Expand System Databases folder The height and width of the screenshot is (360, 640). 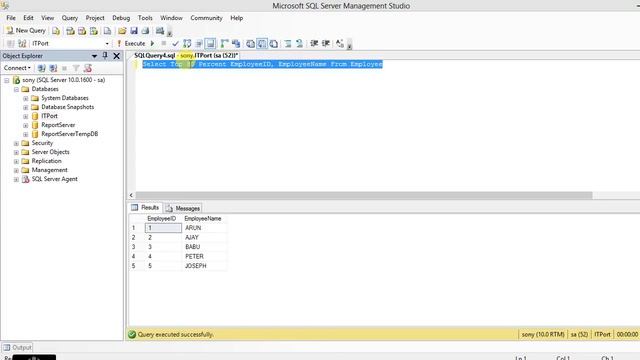(x=26, y=98)
